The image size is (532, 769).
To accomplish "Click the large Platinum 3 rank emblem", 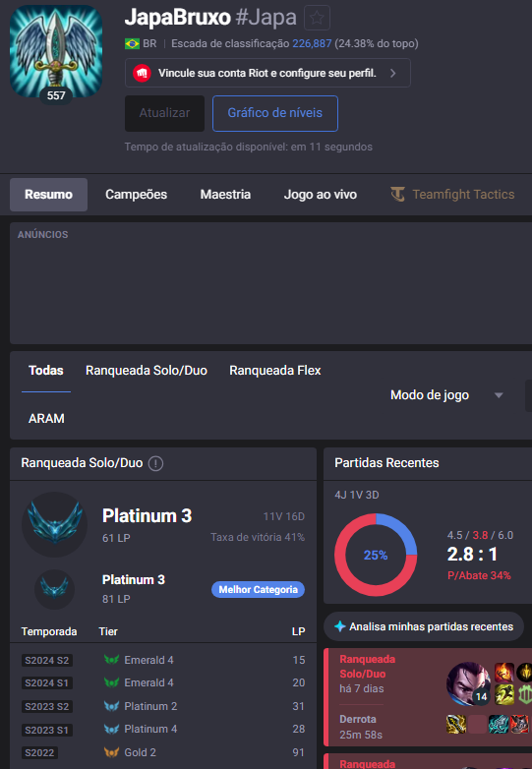I will click(54, 524).
